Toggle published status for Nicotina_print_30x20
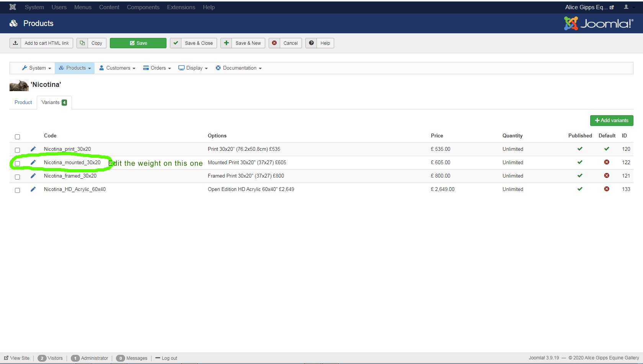The image size is (643, 364). 580,149
